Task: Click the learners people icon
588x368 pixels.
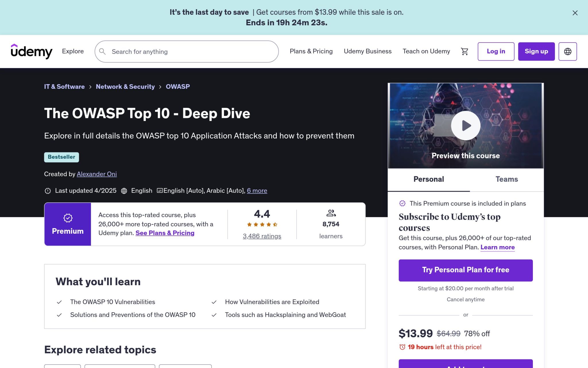Action: (331, 213)
